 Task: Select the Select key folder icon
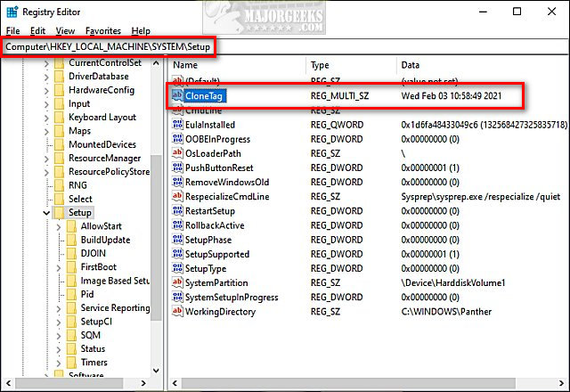click(x=60, y=200)
